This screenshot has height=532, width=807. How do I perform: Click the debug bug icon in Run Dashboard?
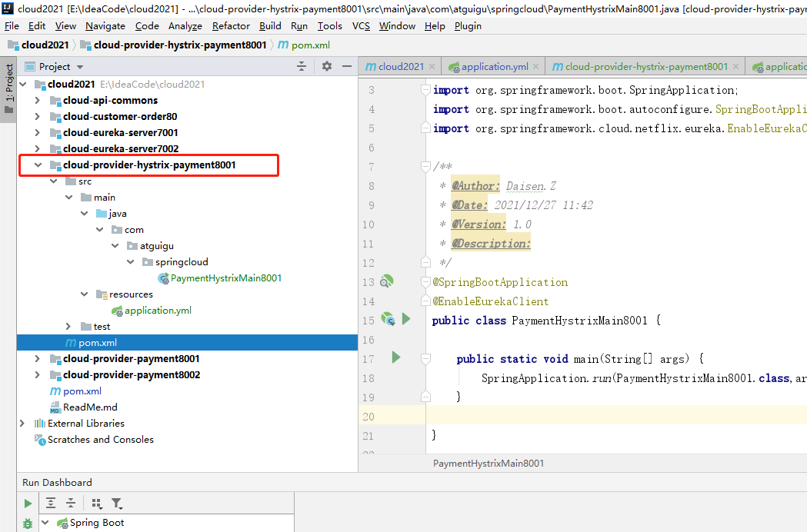pyautogui.click(x=28, y=524)
